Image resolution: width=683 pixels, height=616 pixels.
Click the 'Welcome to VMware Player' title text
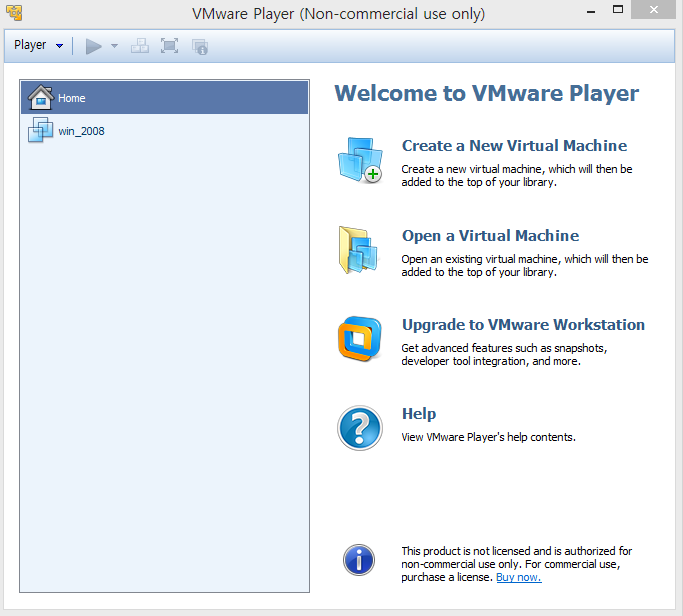[487, 93]
